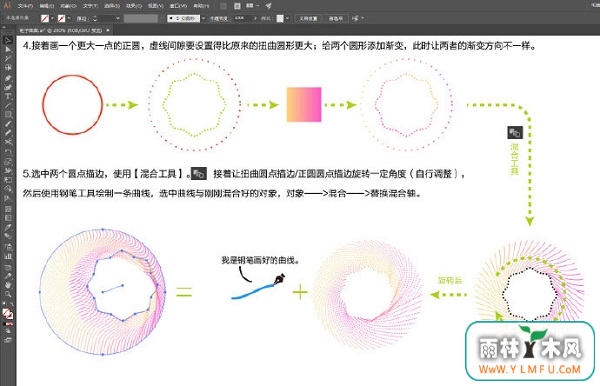Toggle the fill/stroke indicator in toolbar

tap(8, 314)
